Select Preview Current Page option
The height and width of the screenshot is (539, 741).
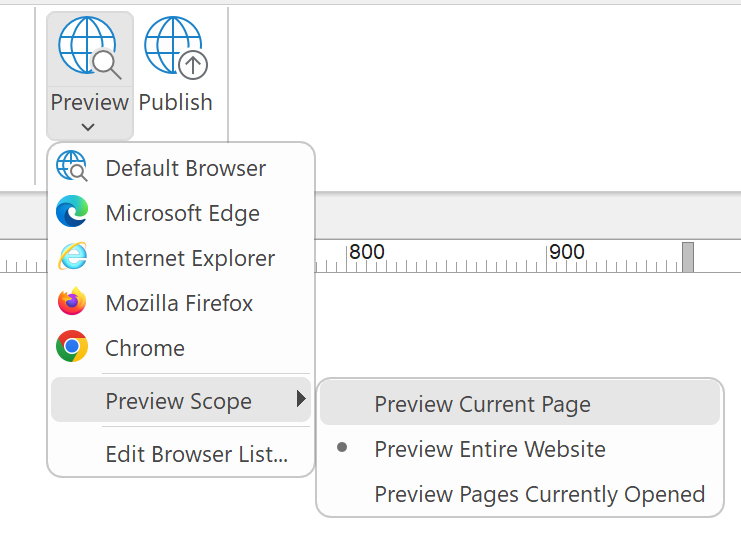[x=520, y=404]
